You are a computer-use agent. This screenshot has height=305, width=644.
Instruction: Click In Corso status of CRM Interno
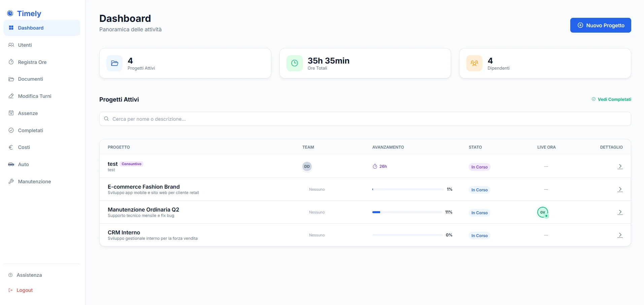[479, 236]
